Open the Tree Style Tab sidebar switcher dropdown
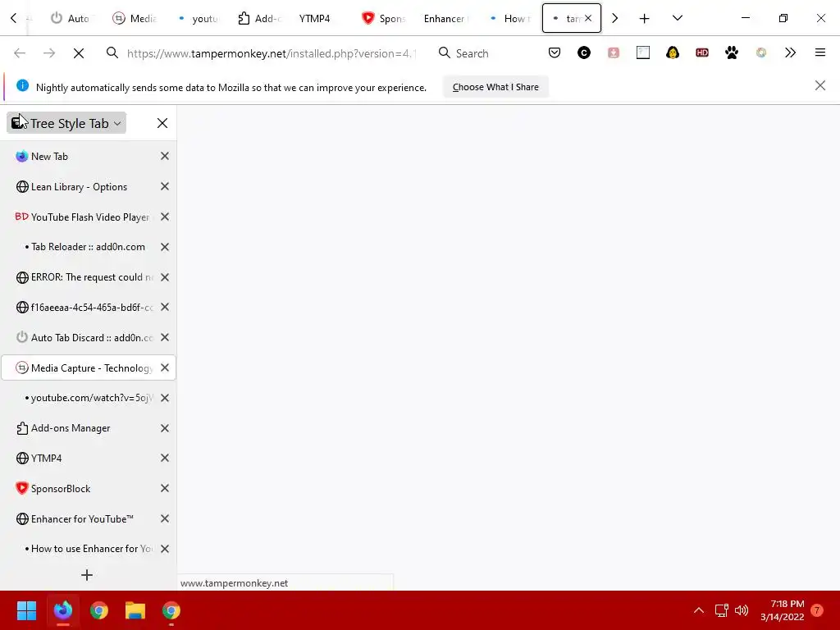840x630 pixels. (66, 123)
